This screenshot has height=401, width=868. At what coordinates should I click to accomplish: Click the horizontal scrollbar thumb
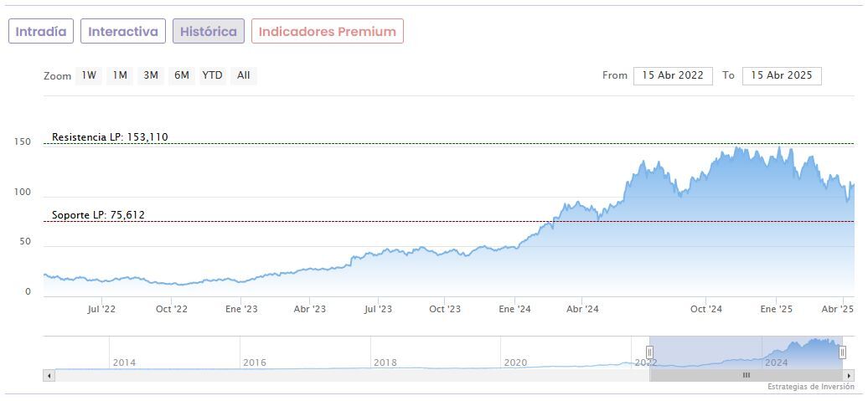coord(746,376)
